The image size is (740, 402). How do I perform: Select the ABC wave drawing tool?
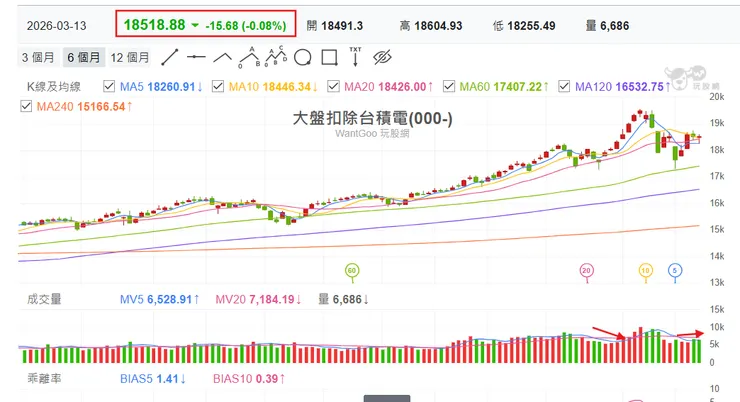[x=249, y=58]
